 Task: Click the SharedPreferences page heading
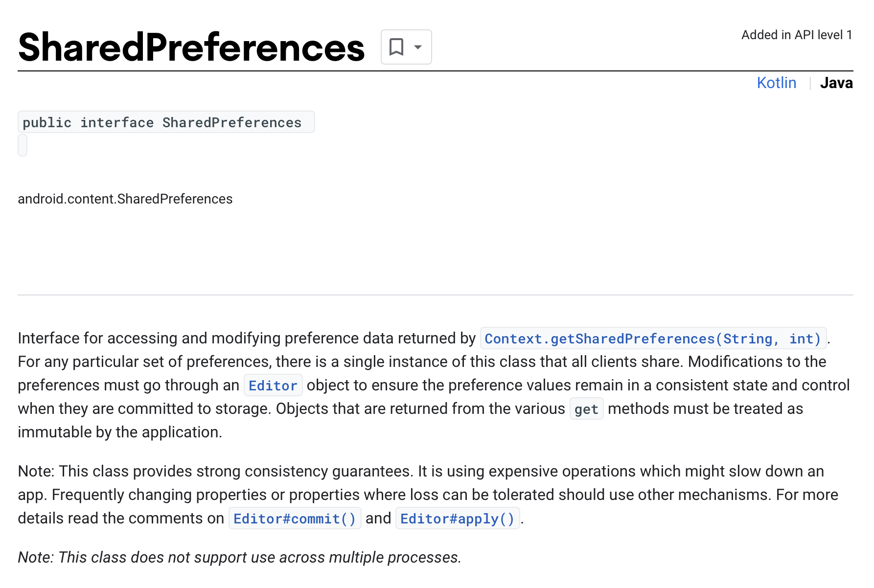[x=191, y=46]
